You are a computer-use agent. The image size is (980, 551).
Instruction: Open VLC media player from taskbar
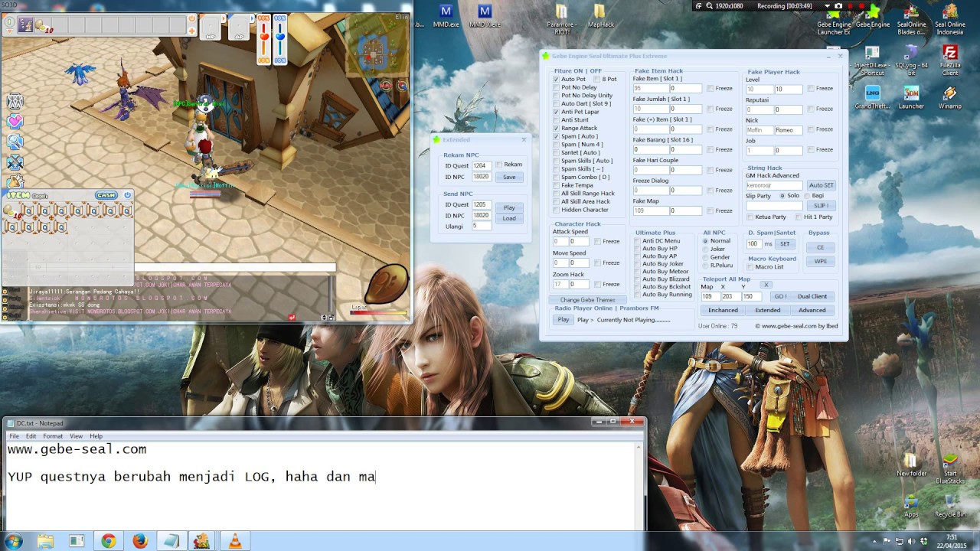click(234, 541)
